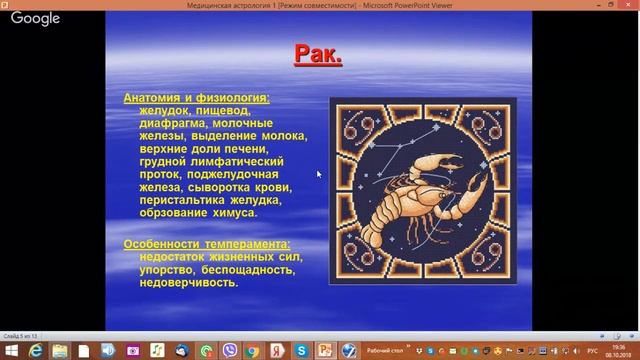Open the clock and date display
640x360 pixels.
(x=618, y=351)
